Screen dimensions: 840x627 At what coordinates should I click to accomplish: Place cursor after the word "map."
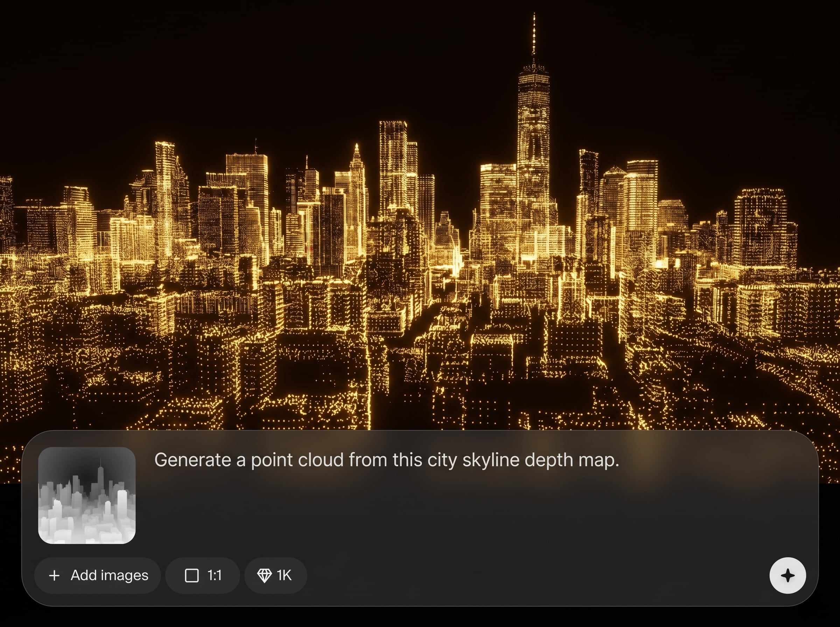pos(620,460)
